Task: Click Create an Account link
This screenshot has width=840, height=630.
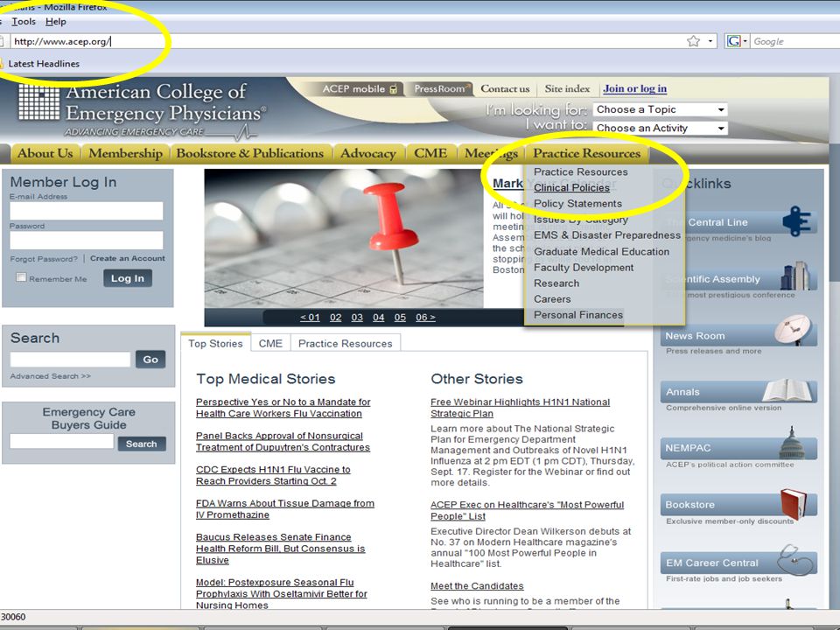Action: (x=128, y=258)
